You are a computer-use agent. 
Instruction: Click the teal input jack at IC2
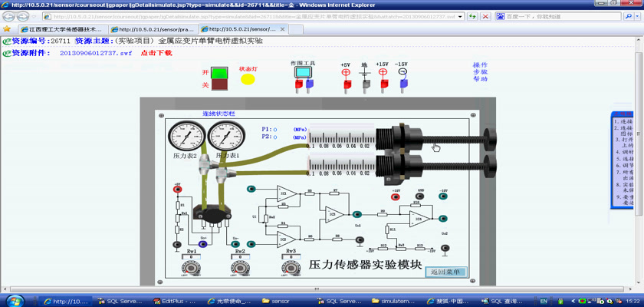pos(251,244)
